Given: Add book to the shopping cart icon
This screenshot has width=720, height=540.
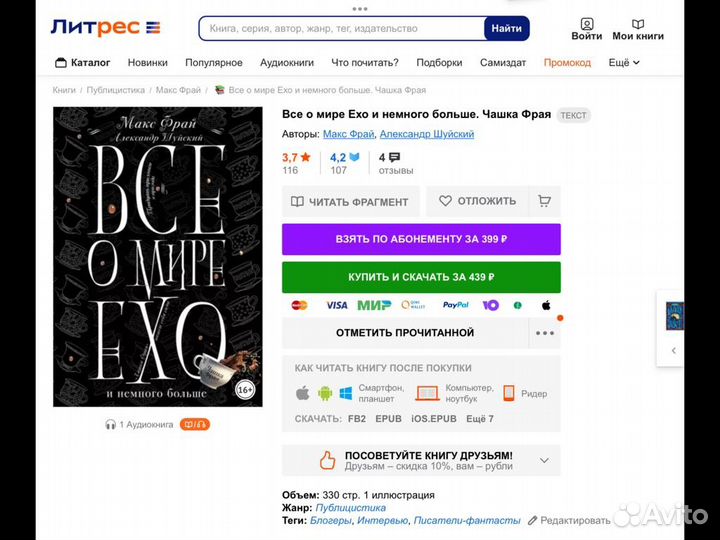Looking at the screenshot, I should pos(545,201).
